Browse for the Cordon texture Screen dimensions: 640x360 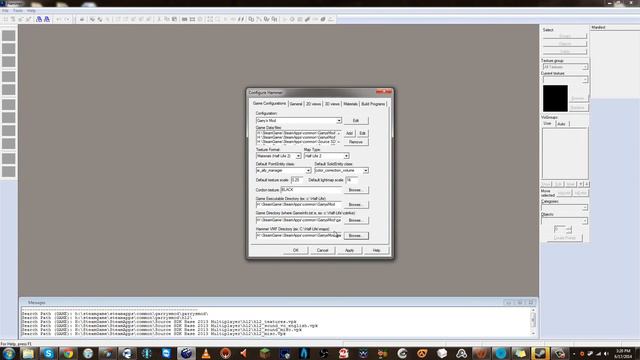[x=356, y=190]
